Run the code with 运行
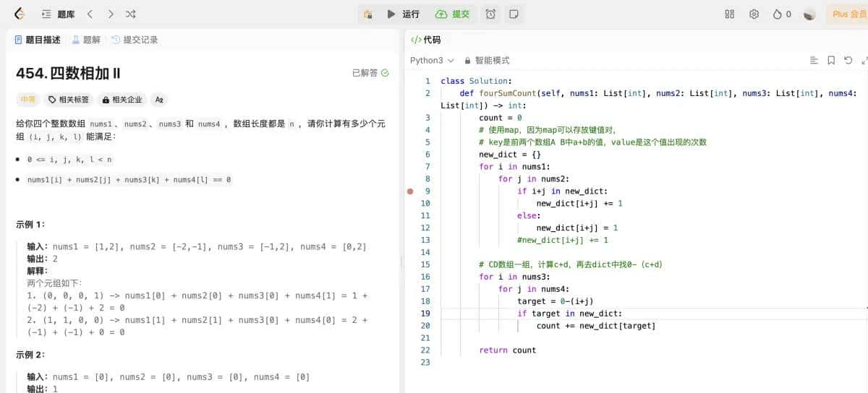Viewport: 868px width, 393px height. [x=403, y=14]
